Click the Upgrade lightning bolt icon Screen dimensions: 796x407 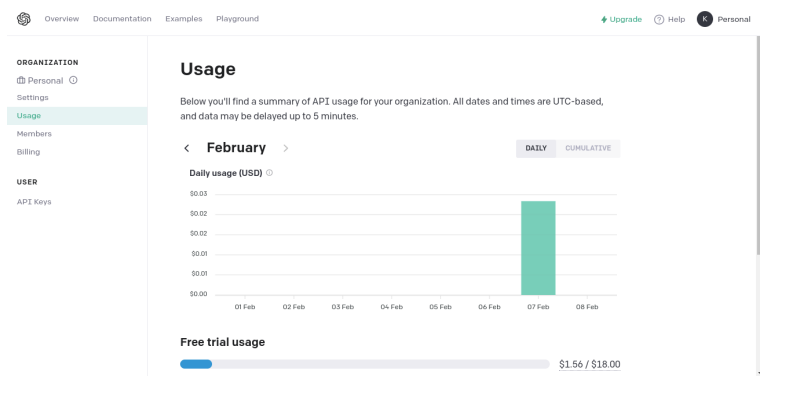[x=603, y=19]
